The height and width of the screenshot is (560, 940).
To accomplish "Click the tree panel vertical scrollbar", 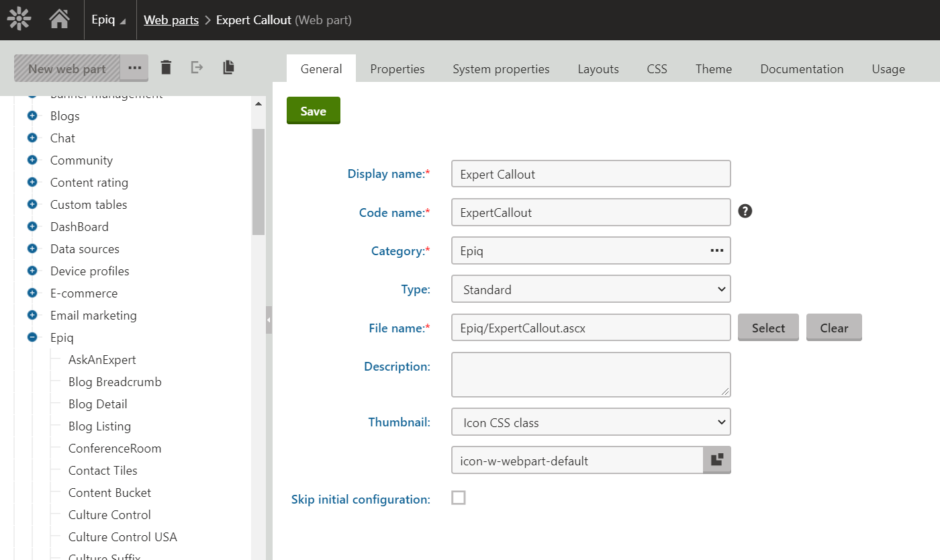I will click(258, 181).
